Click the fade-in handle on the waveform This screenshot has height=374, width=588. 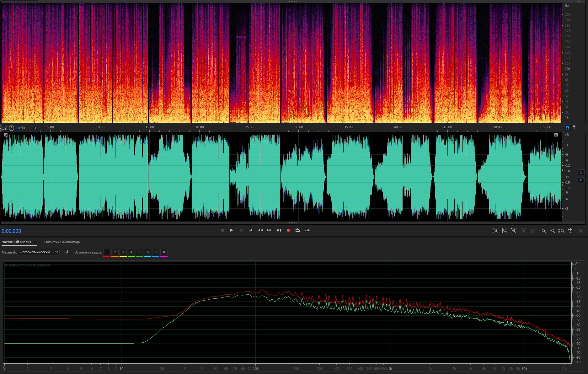point(6,135)
